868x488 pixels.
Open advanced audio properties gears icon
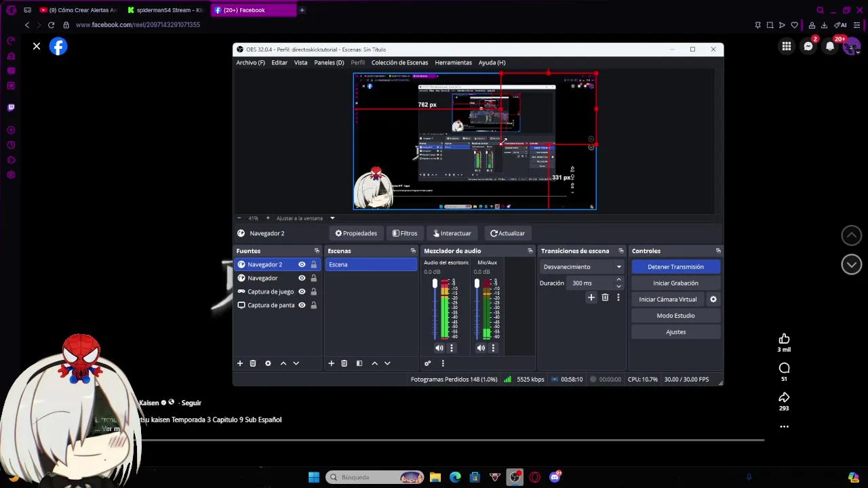pyautogui.click(x=427, y=363)
